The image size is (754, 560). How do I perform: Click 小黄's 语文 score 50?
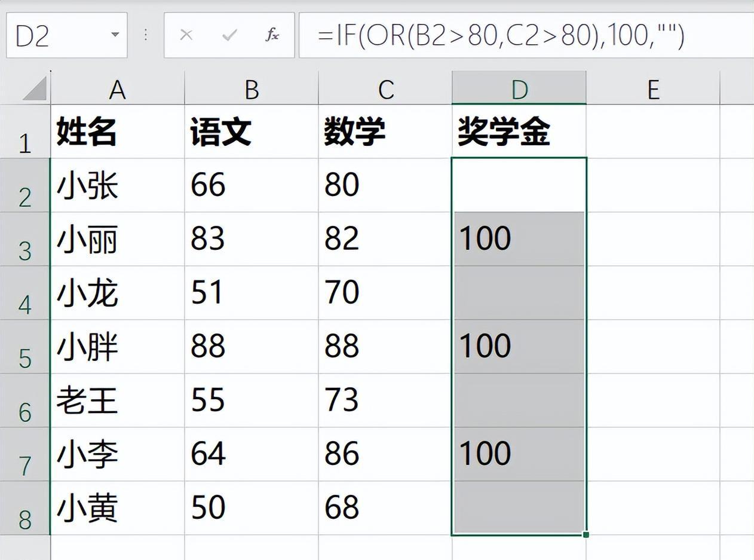click(252, 508)
